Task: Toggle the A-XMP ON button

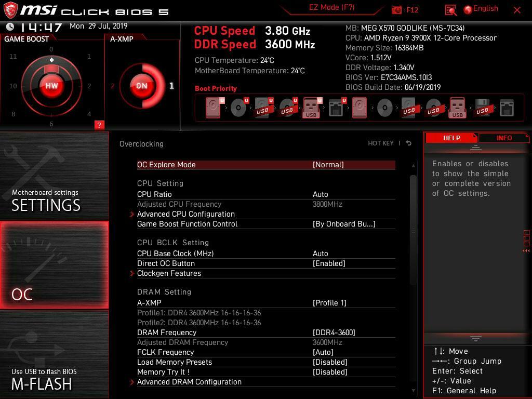Action: click(x=141, y=86)
